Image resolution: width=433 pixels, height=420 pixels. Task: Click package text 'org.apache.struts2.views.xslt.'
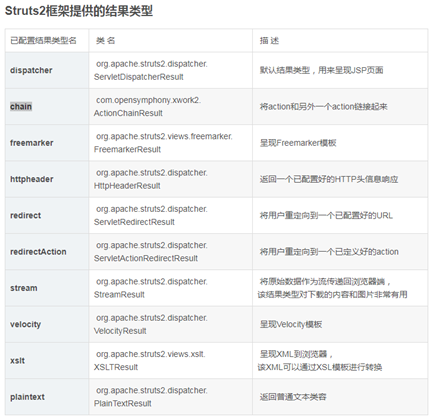[x=151, y=355]
